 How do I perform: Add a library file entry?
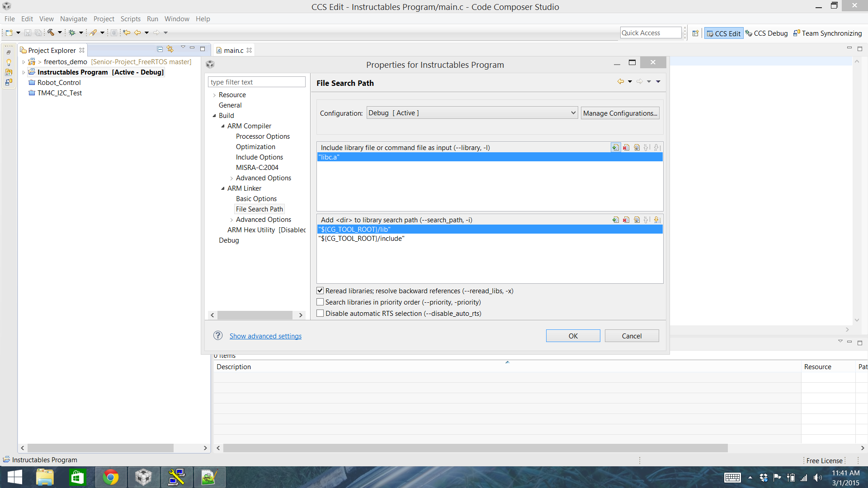pyautogui.click(x=616, y=147)
